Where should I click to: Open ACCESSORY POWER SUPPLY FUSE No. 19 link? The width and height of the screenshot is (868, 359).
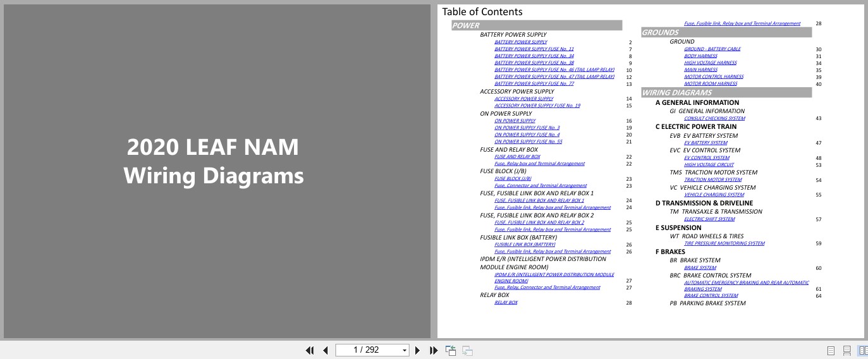coord(537,106)
